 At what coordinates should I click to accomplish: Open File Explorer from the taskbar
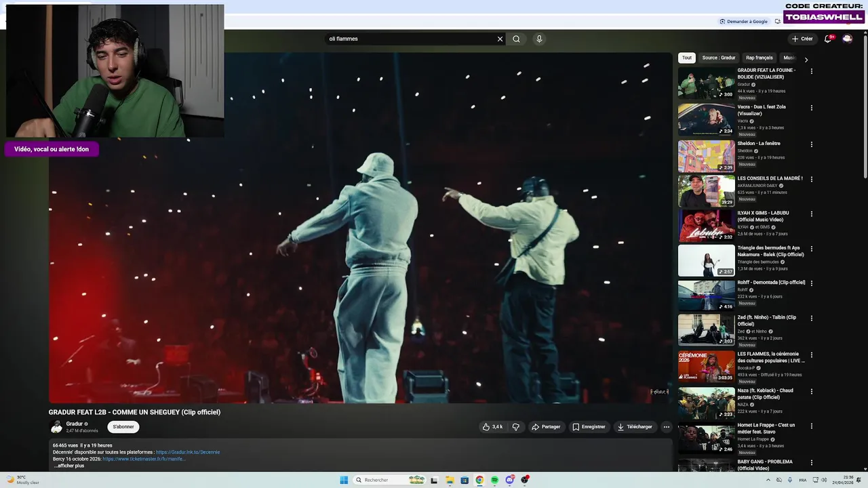pos(450,480)
